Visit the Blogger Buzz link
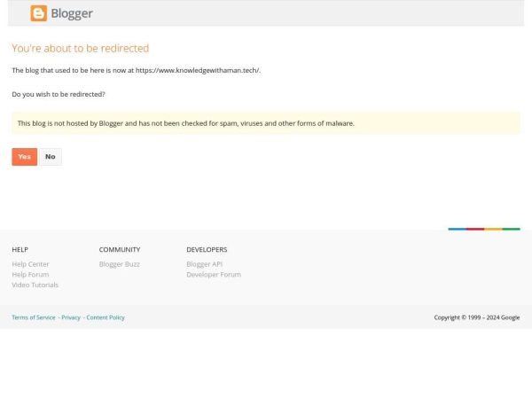532x399 pixels. [x=119, y=264]
